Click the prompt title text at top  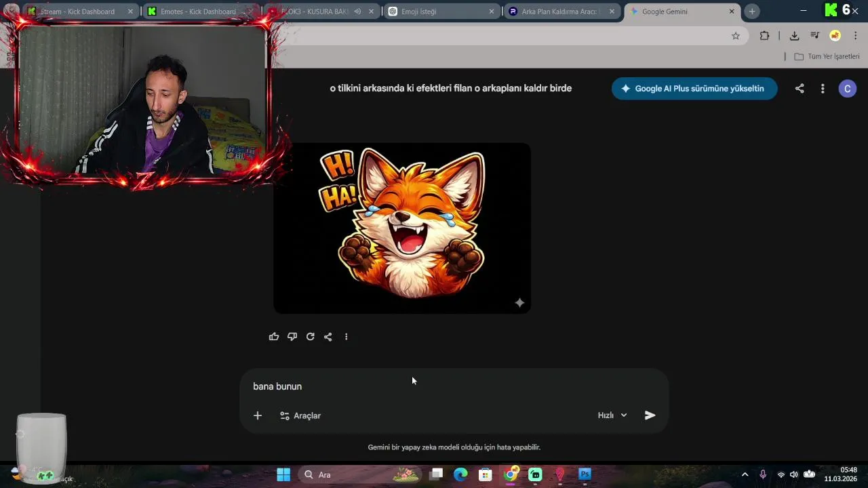pos(451,88)
